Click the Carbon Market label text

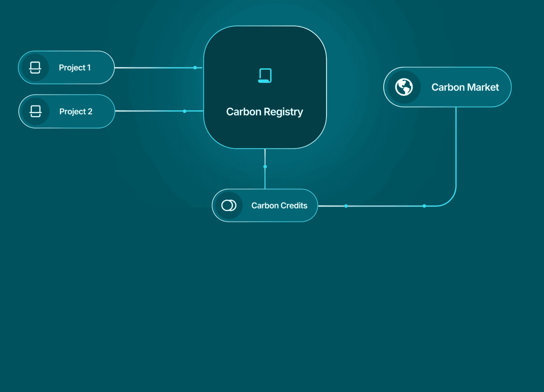click(465, 87)
